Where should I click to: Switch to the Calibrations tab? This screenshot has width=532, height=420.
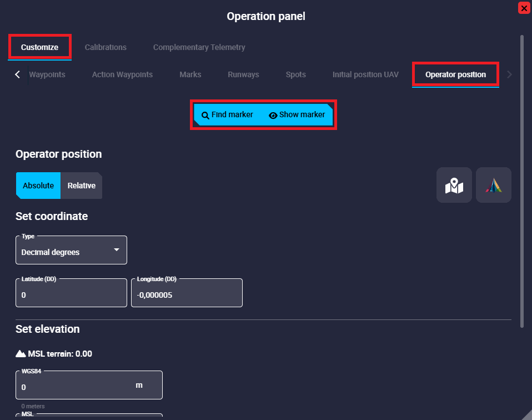[106, 47]
